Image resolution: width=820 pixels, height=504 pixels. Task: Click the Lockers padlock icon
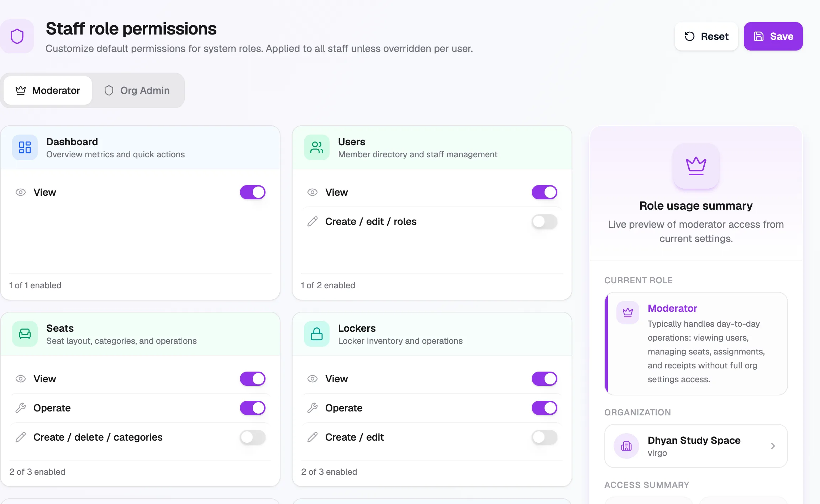(x=317, y=334)
